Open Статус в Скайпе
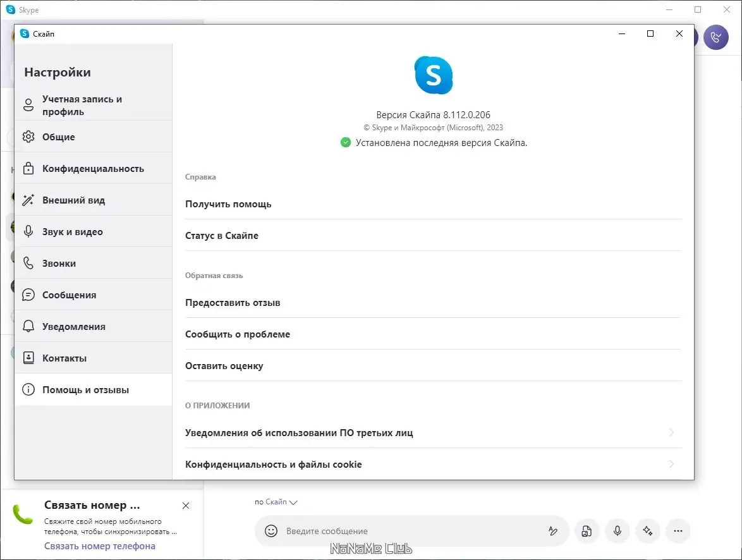742x560 pixels. tap(434, 235)
